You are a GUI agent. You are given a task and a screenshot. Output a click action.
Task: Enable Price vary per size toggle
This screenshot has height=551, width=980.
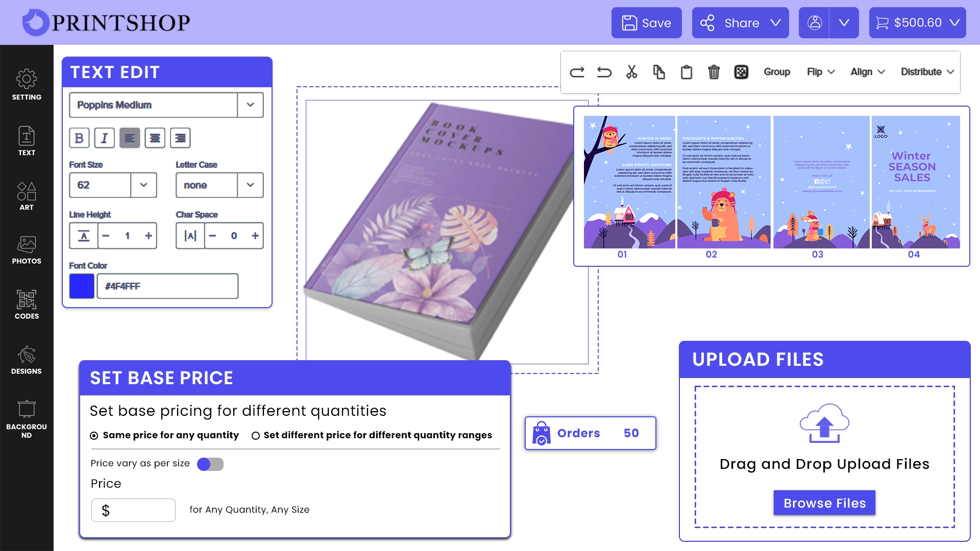pos(209,464)
